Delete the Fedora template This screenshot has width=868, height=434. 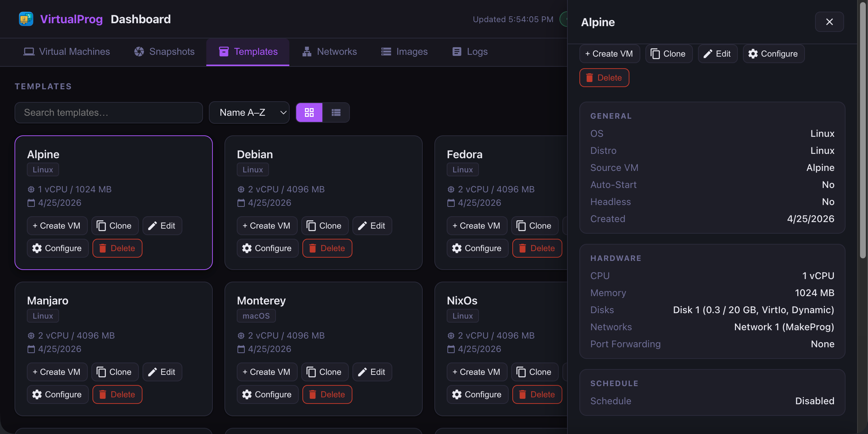click(x=537, y=248)
